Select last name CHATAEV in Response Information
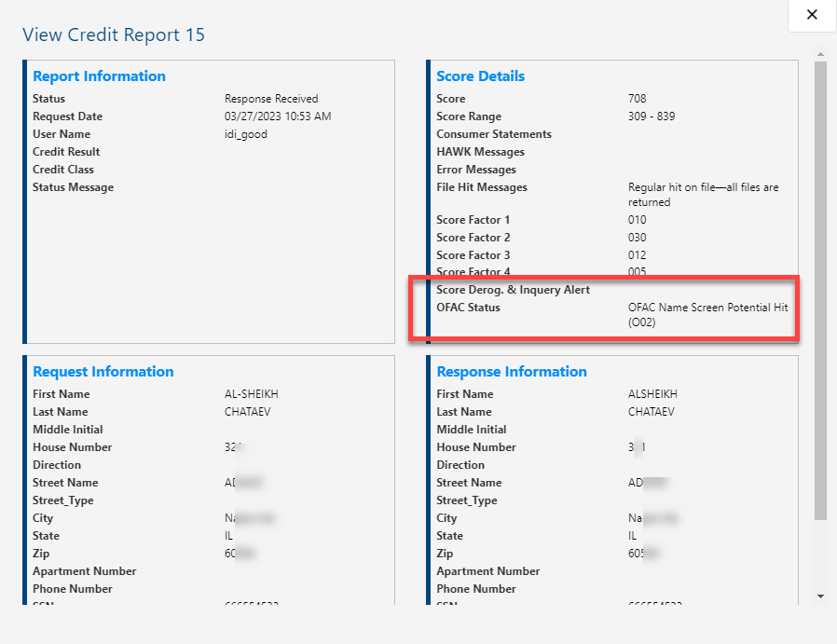Viewport: 837px width, 644px height. [x=652, y=411]
